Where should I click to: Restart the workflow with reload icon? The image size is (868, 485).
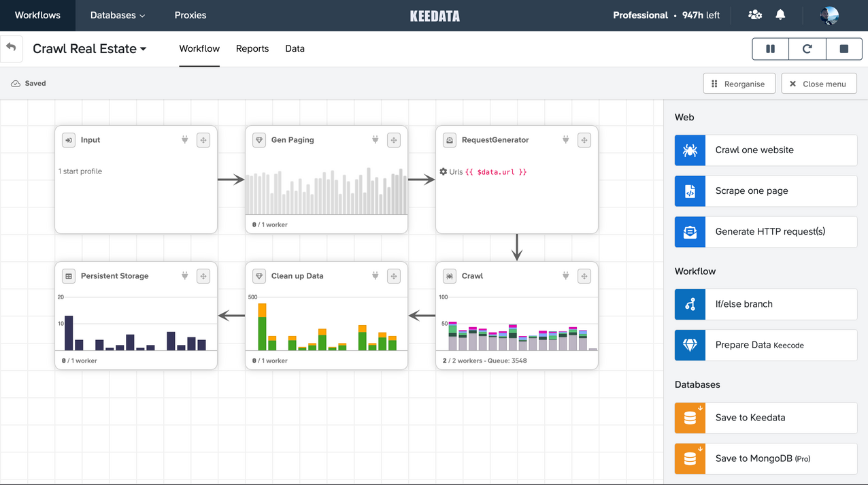[807, 49]
